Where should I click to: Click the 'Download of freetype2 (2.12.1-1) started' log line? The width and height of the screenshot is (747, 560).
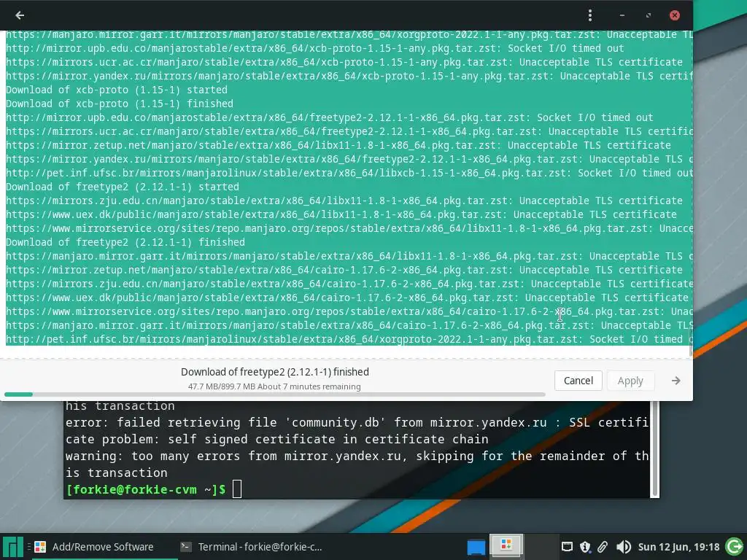tap(122, 187)
